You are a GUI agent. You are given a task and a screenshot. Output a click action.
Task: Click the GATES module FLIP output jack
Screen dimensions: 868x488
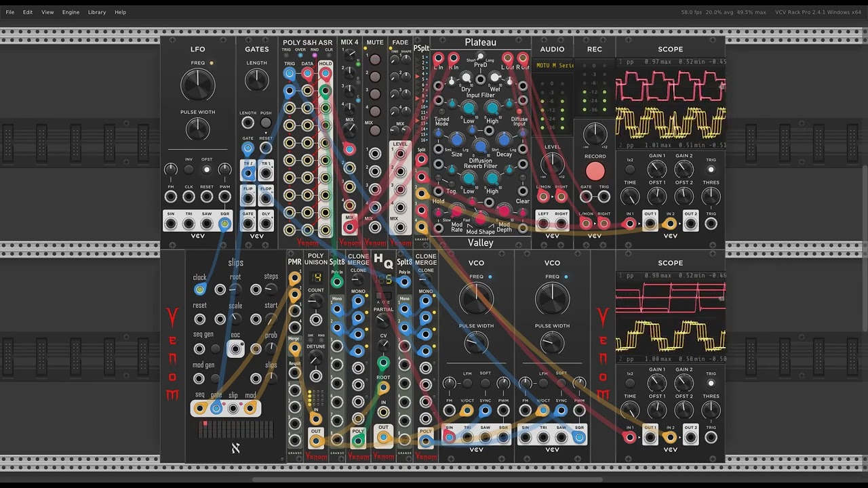(248, 199)
